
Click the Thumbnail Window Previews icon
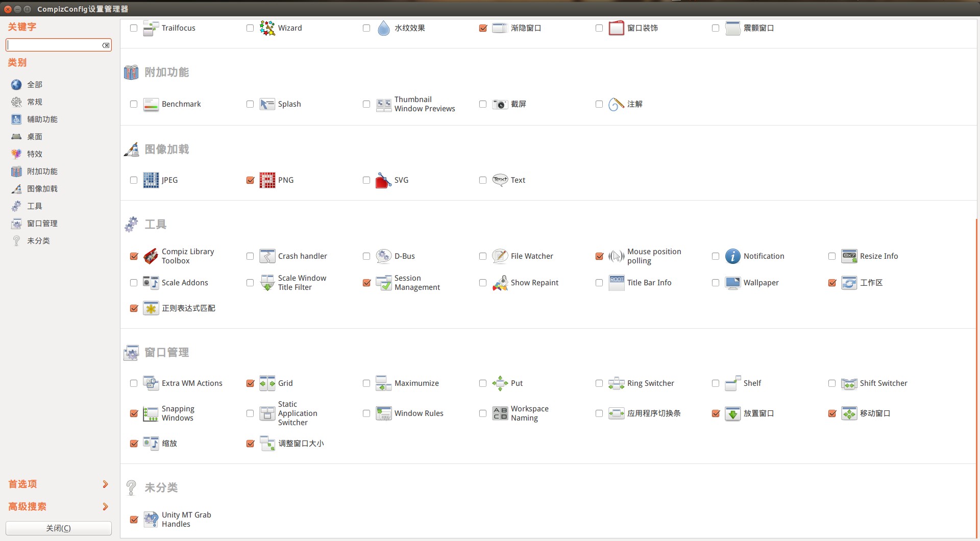tap(384, 104)
